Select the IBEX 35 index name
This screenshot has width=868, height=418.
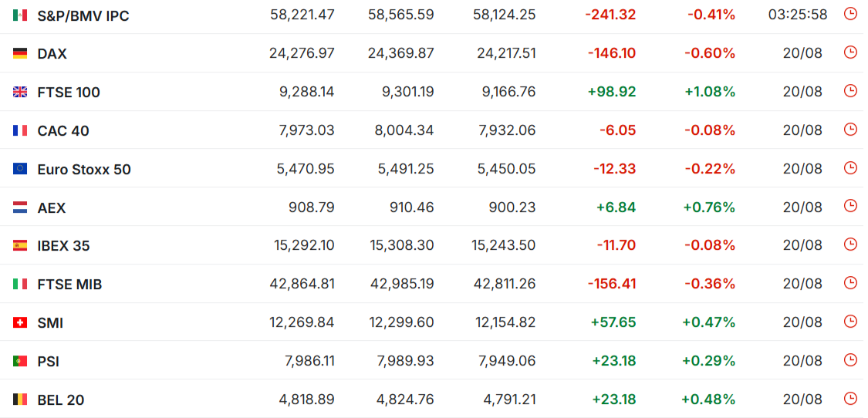[64, 246]
